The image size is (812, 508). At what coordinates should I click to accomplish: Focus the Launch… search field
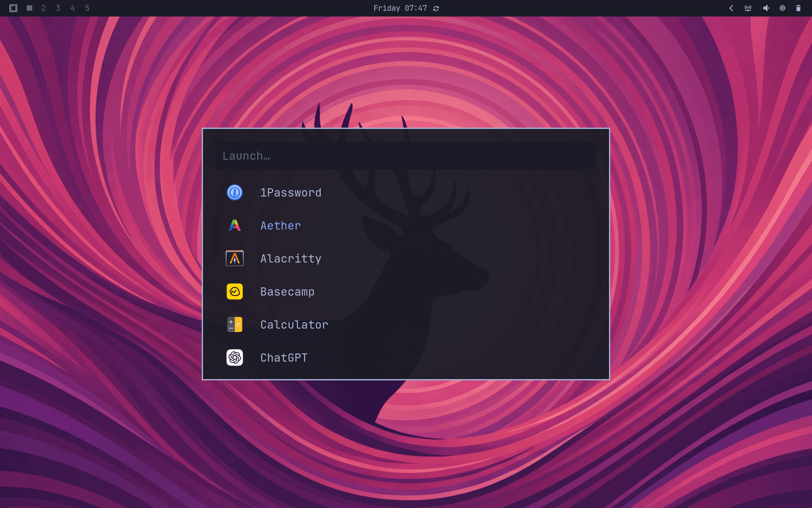pyautogui.click(x=406, y=156)
